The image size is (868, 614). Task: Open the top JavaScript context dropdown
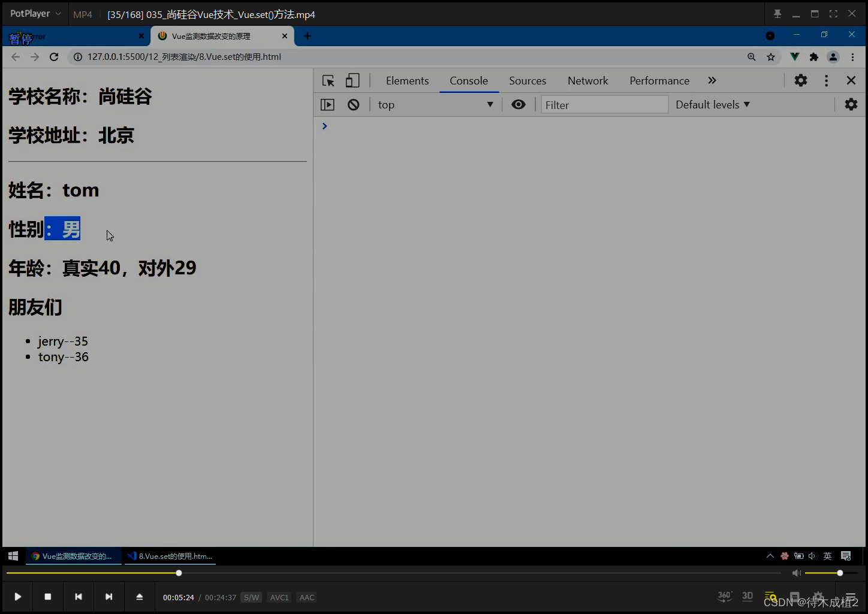point(436,105)
